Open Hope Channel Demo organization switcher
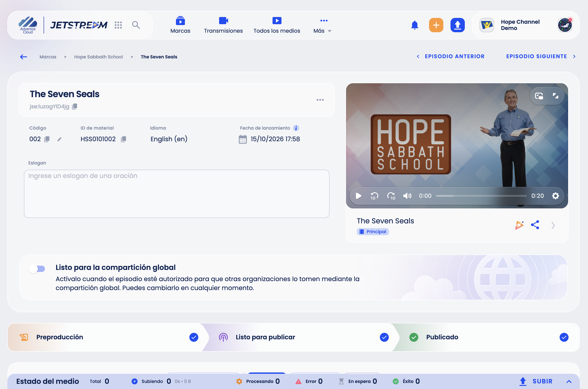Image resolution: width=588 pixels, height=389 pixels. click(x=510, y=25)
